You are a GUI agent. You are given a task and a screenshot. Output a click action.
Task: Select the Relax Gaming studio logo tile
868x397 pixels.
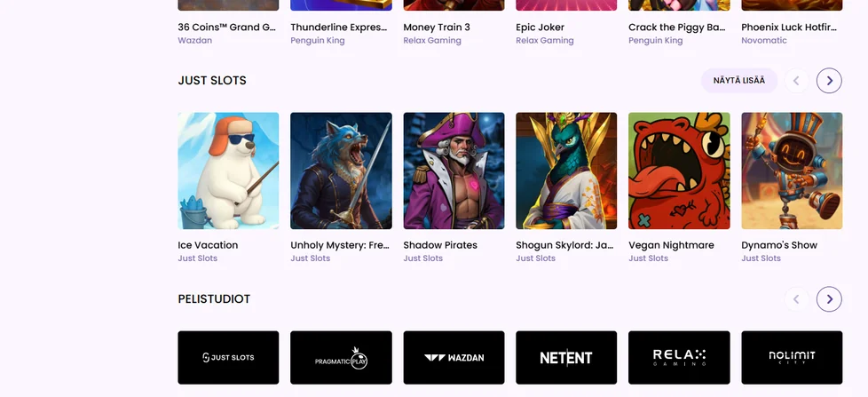coord(679,358)
